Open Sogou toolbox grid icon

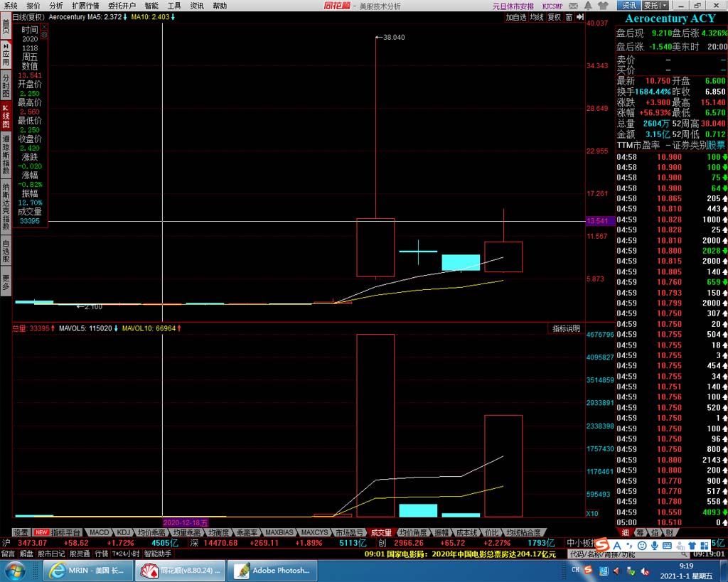point(705,546)
